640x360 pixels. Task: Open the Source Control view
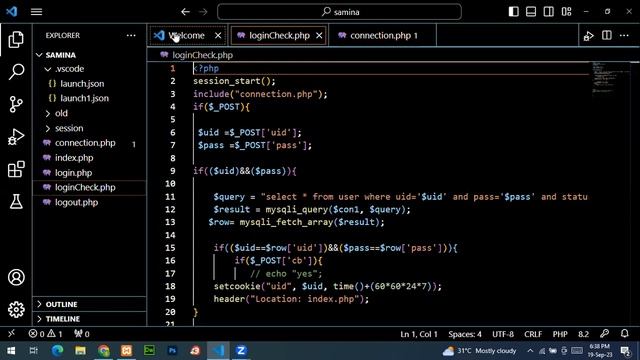click(16, 104)
